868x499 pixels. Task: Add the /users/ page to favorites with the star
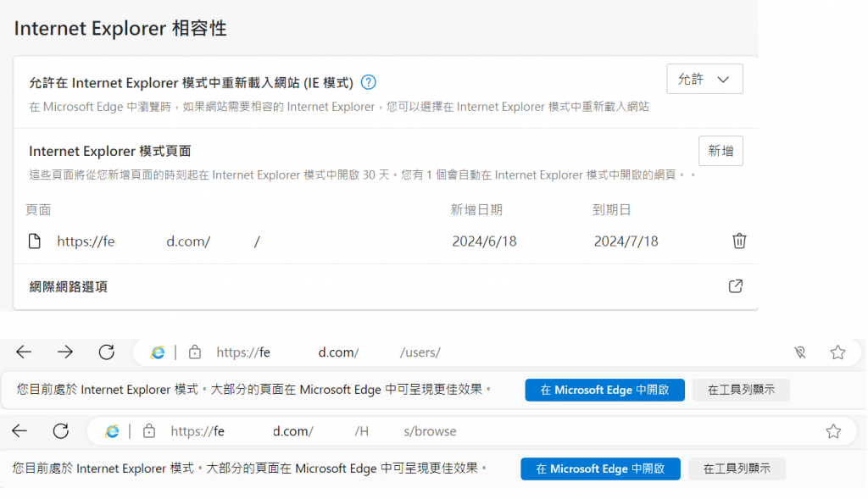click(x=837, y=352)
